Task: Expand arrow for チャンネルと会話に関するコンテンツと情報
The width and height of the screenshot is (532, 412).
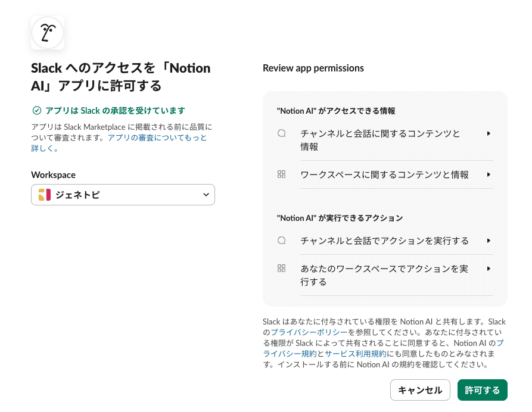Action: (x=489, y=133)
